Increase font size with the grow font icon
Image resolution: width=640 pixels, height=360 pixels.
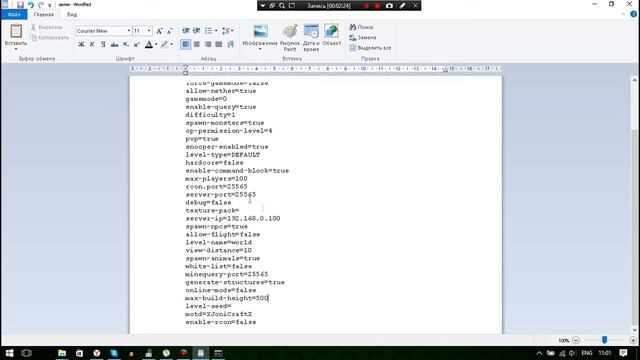159,31
